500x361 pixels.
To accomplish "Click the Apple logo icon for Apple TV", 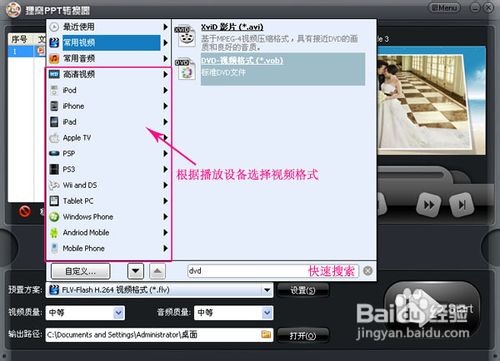I will (54, 138).
